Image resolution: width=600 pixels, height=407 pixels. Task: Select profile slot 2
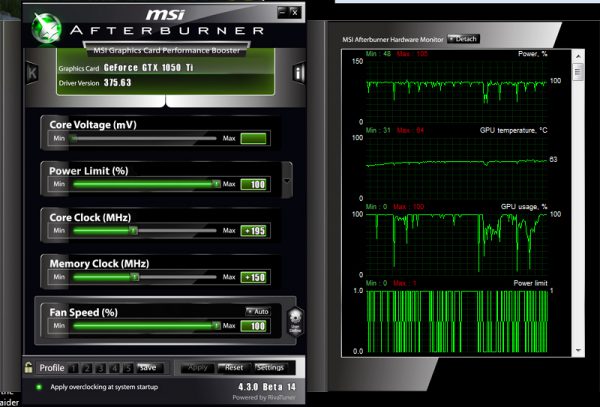tap(87, 368)
